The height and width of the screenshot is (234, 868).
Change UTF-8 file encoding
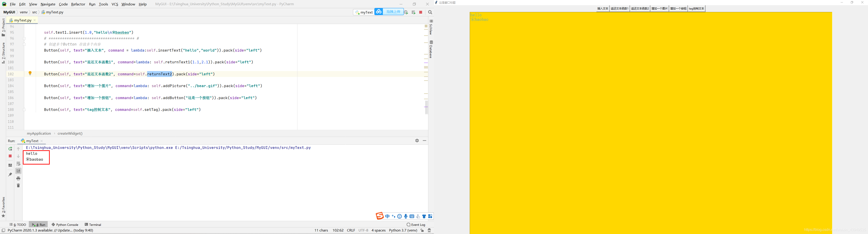pyautogui.click(x=363, y=230)
